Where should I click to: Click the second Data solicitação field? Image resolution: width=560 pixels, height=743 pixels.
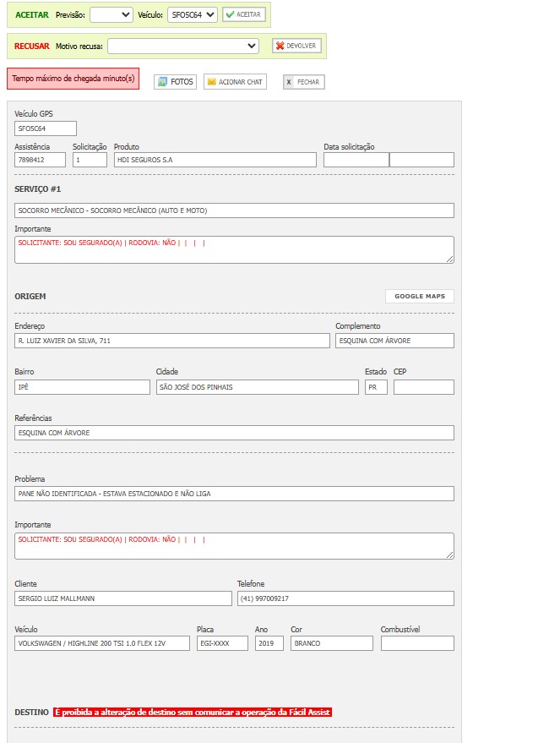(421, 160)
